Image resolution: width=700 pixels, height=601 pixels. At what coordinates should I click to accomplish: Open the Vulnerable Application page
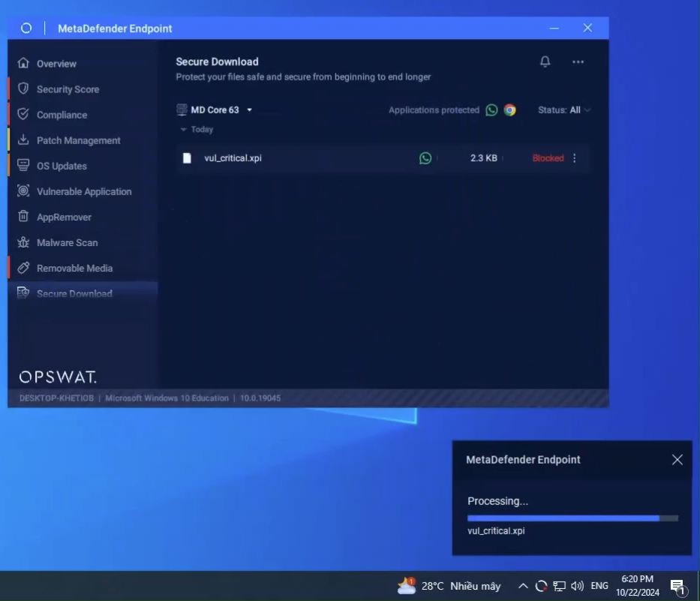click(83, 191)
